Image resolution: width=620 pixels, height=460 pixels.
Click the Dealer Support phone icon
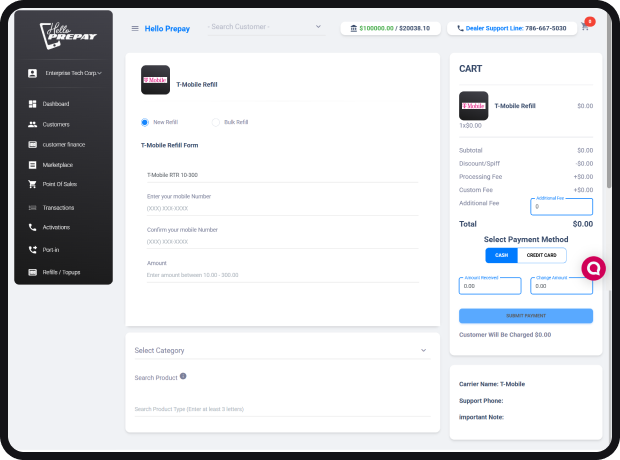[x=460, y=28]
